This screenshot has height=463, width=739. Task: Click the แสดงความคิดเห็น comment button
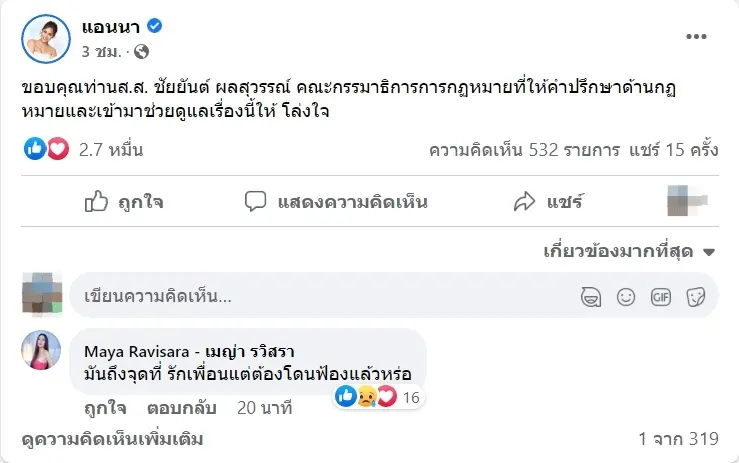pos(336,202)
